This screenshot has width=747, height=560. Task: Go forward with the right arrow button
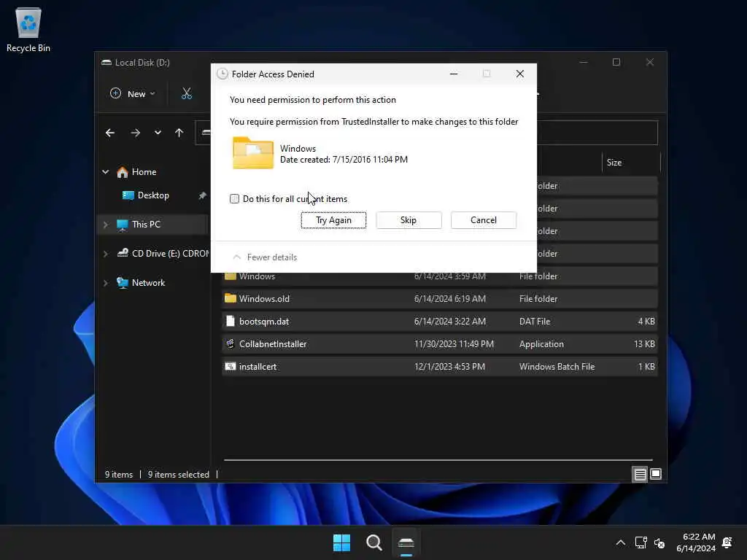pyautogui.click(x=135, y=133)
